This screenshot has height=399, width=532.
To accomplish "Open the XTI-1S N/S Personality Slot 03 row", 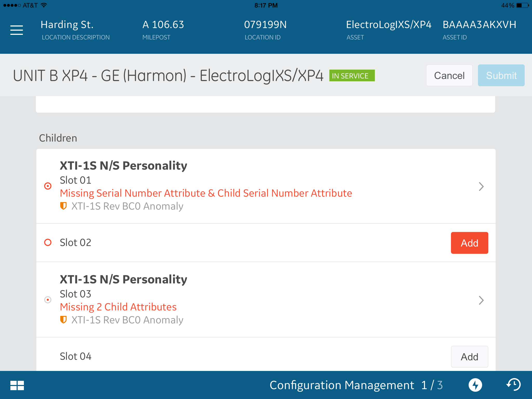I will tap(266, 300).
